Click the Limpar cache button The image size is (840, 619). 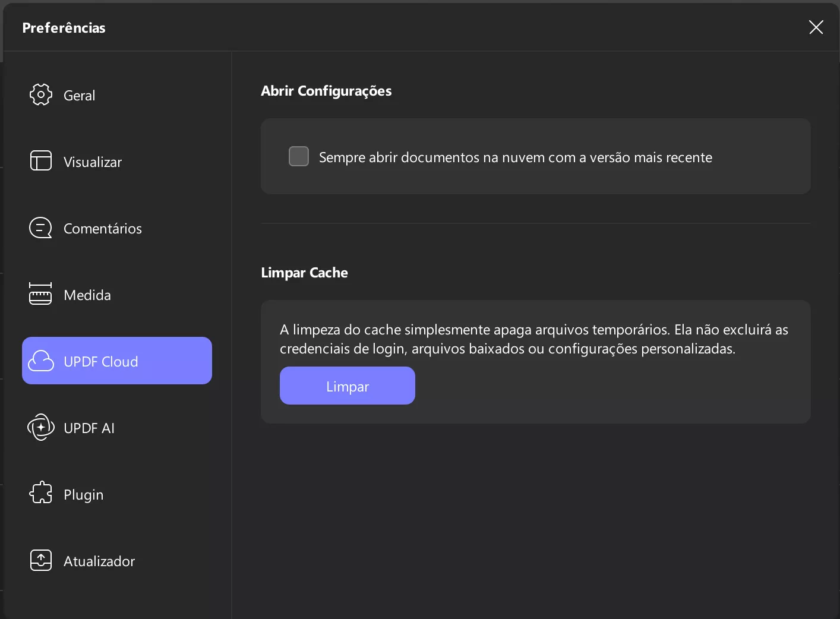[348, 386]
